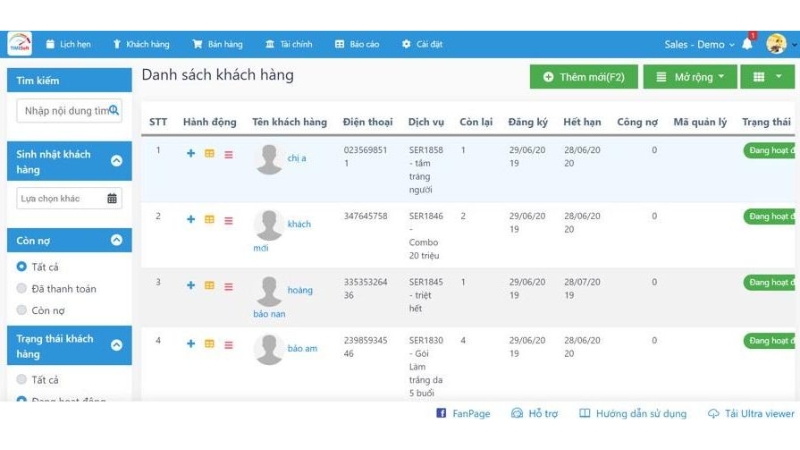Click the blue plus icon for chị a
This screenshot has height=450, width=800.
[x=191, y=153]
